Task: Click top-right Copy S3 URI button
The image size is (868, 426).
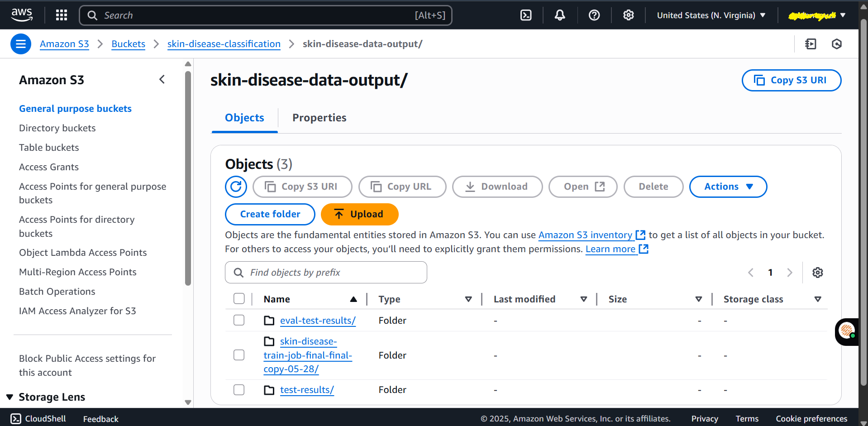Action: [x=792, y=80]
